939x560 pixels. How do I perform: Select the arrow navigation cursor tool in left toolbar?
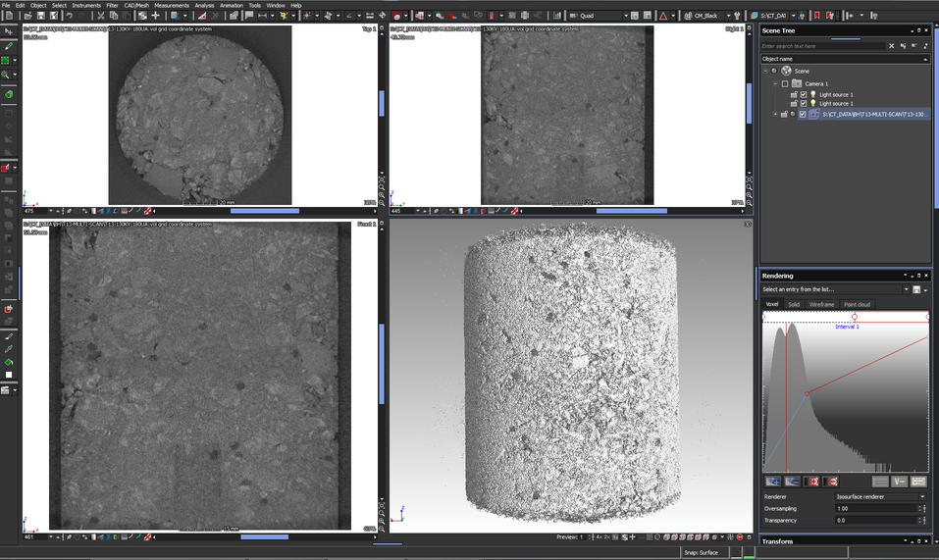click(x=9, y=31)
